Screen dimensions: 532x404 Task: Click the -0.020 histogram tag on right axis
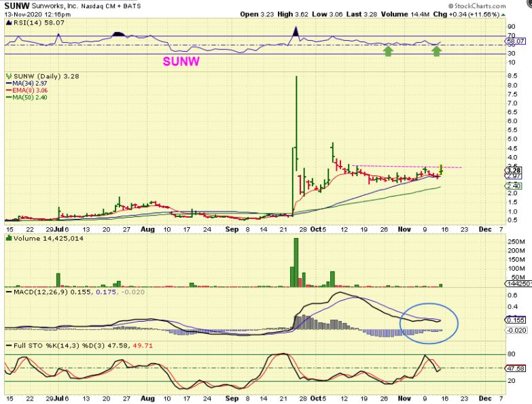[x=516, y=331]
